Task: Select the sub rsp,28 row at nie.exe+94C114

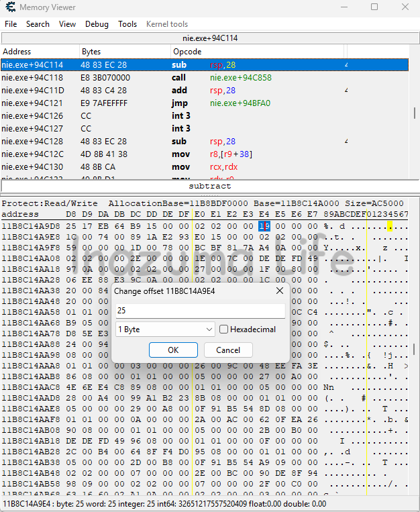Action: tap(205, 64)
